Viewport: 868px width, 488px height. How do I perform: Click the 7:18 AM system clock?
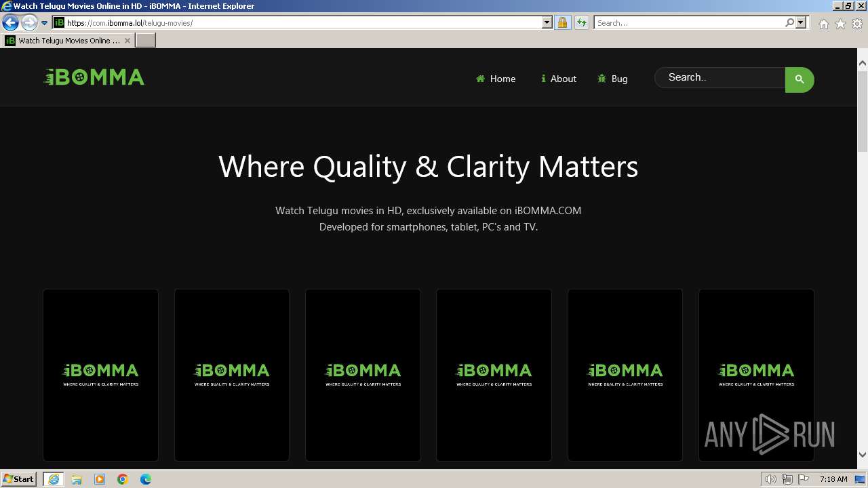[833, 479]
